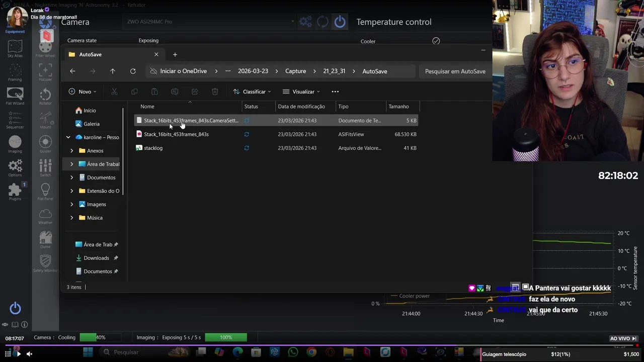The image size is (644, 362).
Task: Select Mount equipment icon
Action: [45, 120]
